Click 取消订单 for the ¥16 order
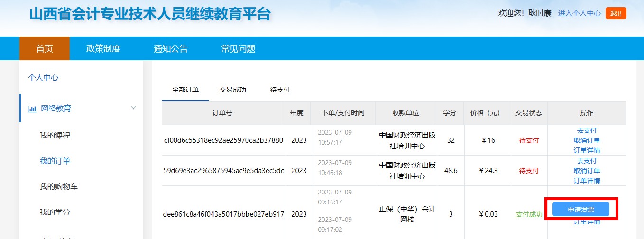This screenshot has height=239, width=644. tap(587, 140)
